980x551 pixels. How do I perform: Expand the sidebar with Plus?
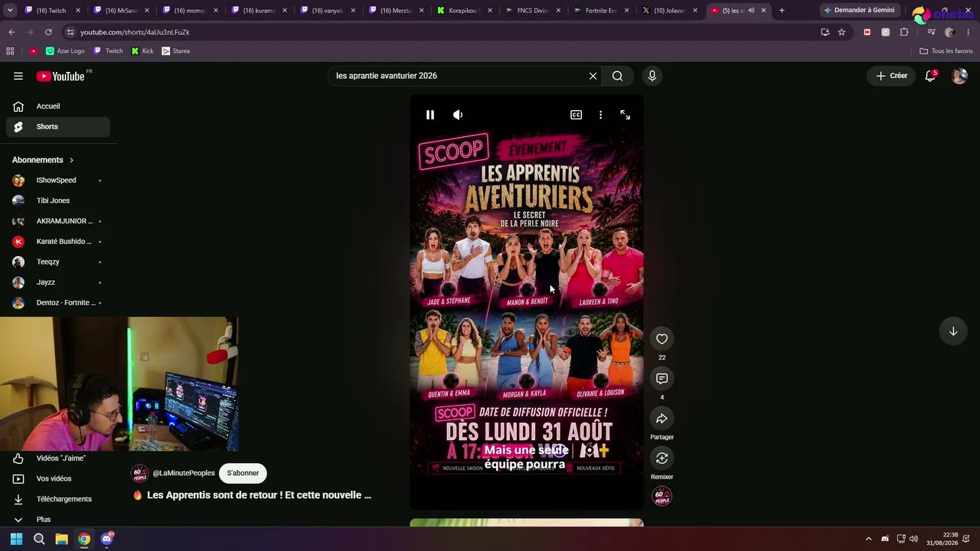[58, 520]
